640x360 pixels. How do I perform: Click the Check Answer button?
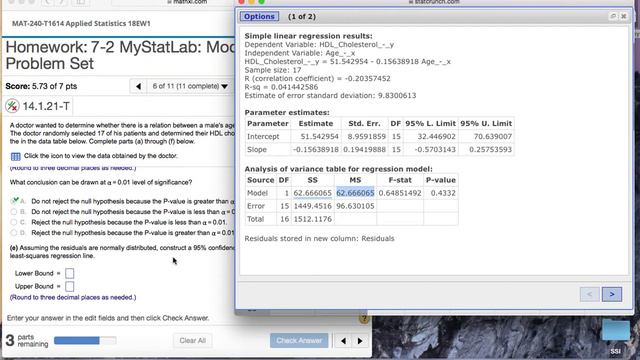[x=299, y=340]
